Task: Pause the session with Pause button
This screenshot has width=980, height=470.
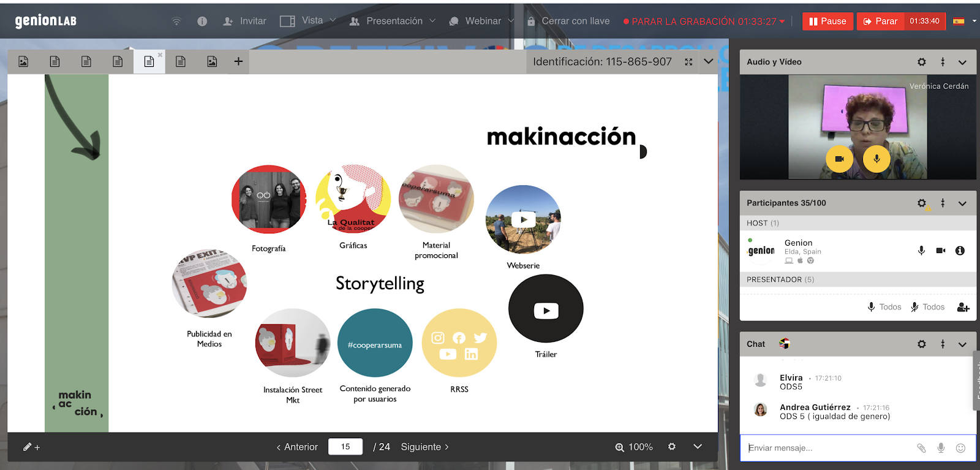Action: [827, 21]
